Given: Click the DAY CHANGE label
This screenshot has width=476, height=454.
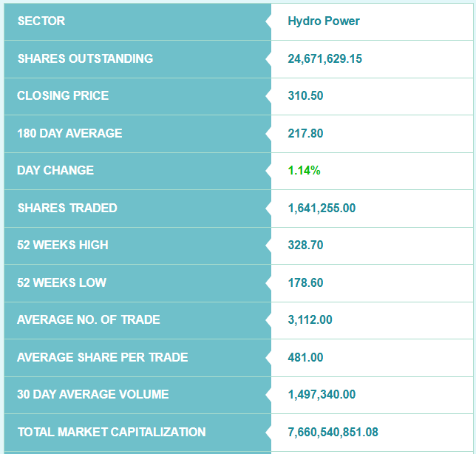Looking at the screenshot, I should (x=55, y=171).
